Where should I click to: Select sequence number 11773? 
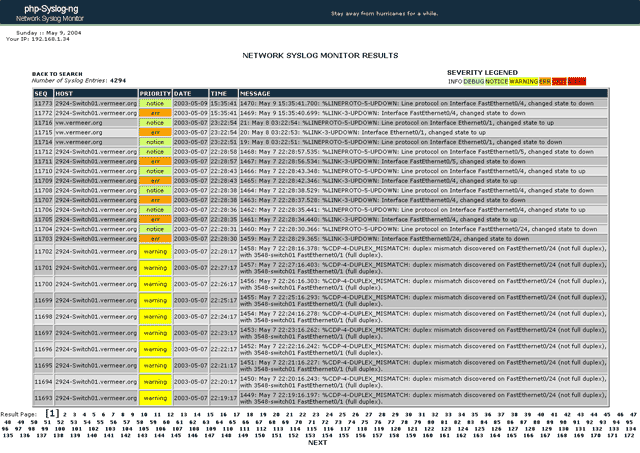point(43,103)
